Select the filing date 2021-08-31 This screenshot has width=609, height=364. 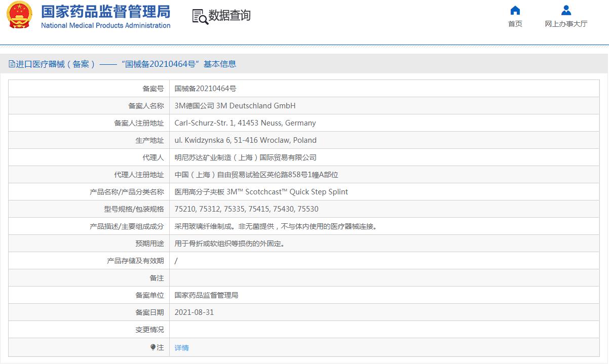tap(195, 312)
